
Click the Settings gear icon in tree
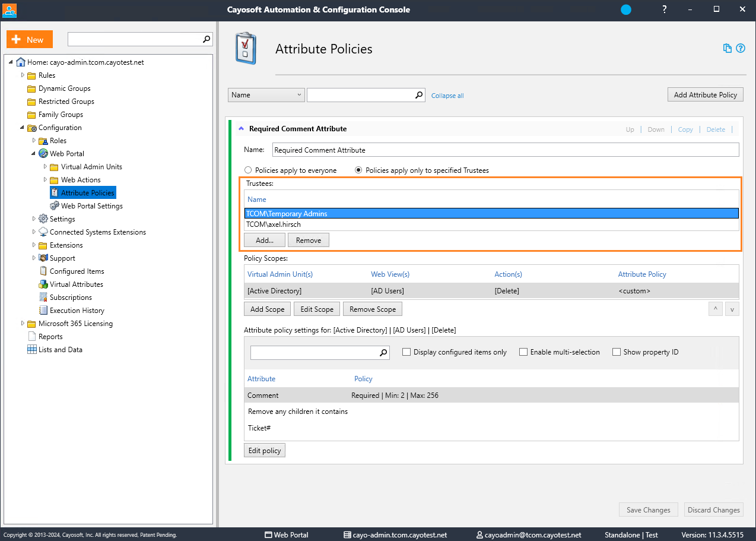(43, 219)
